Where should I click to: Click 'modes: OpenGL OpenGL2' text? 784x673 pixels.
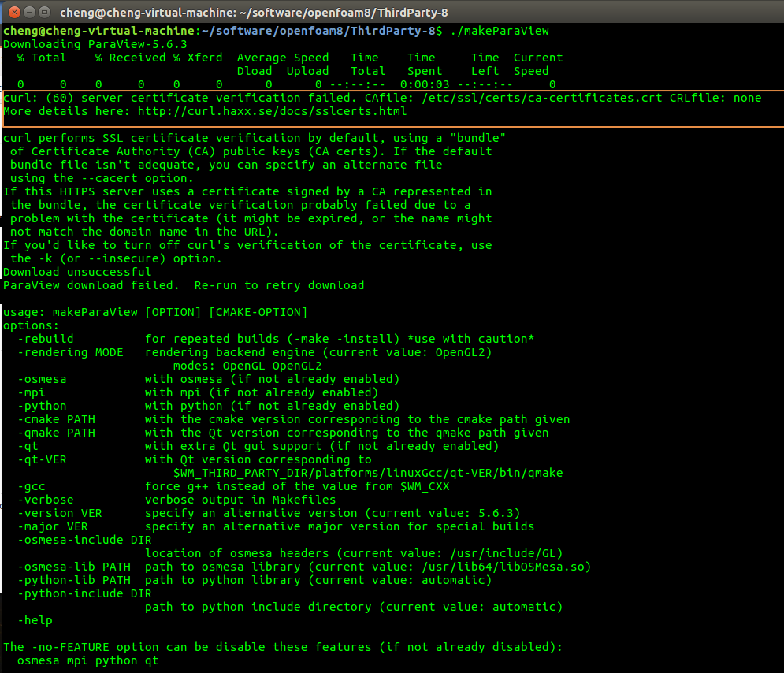[247, 366]
